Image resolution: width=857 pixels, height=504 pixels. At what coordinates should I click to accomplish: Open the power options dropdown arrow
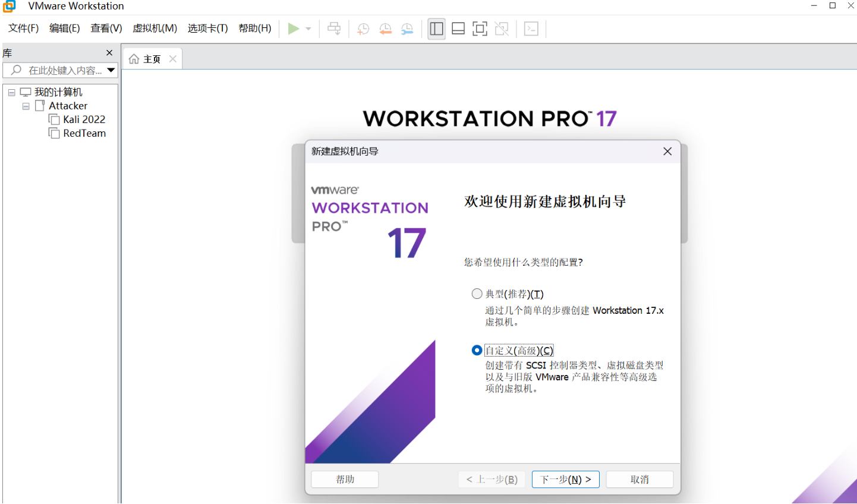pos(308,29)
